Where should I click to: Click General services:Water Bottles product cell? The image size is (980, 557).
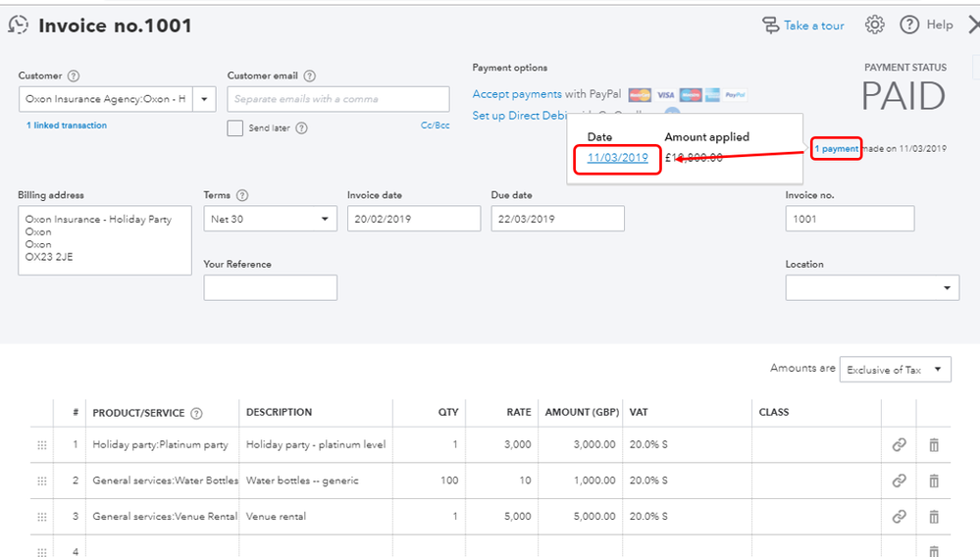point(162,481)
